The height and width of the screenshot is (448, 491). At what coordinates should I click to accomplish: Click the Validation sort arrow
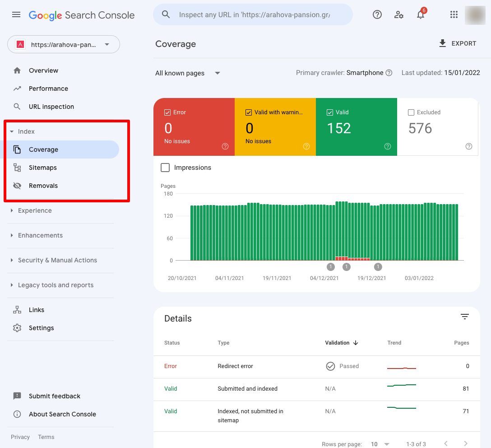(356, 343)
